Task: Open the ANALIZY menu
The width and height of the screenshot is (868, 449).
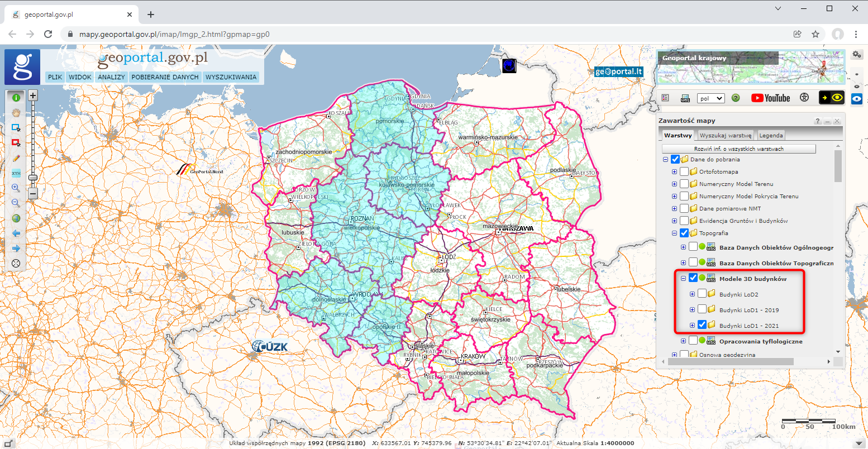Action: pos(111,77)
